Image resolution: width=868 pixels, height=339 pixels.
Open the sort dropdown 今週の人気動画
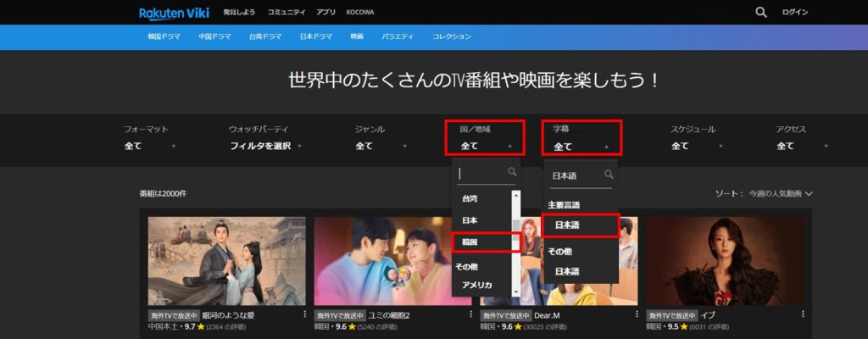781,194
